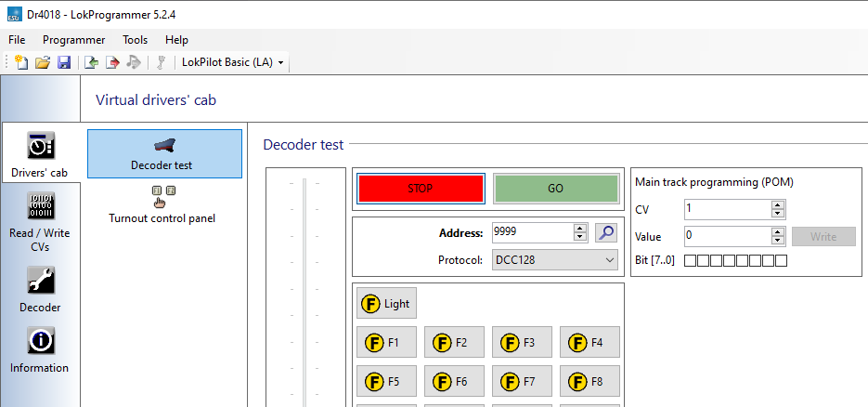Click the Write button in POM panel
This screenshot has height=407, width=868.
click(823, 236)
